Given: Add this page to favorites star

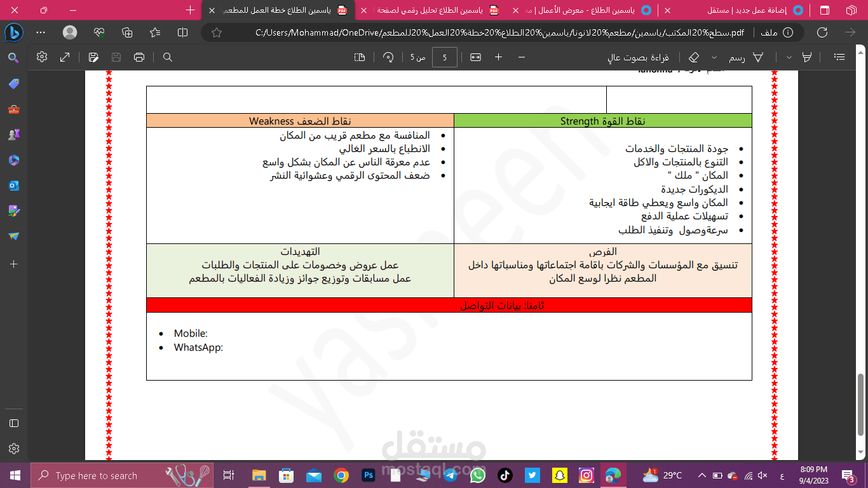Looking at the screenshot, I should tap(217, 32).
